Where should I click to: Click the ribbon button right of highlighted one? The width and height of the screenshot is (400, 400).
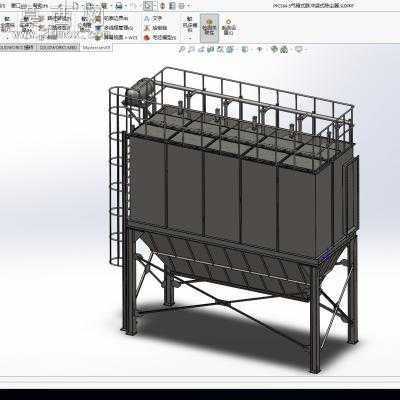(x=228, y=27)
